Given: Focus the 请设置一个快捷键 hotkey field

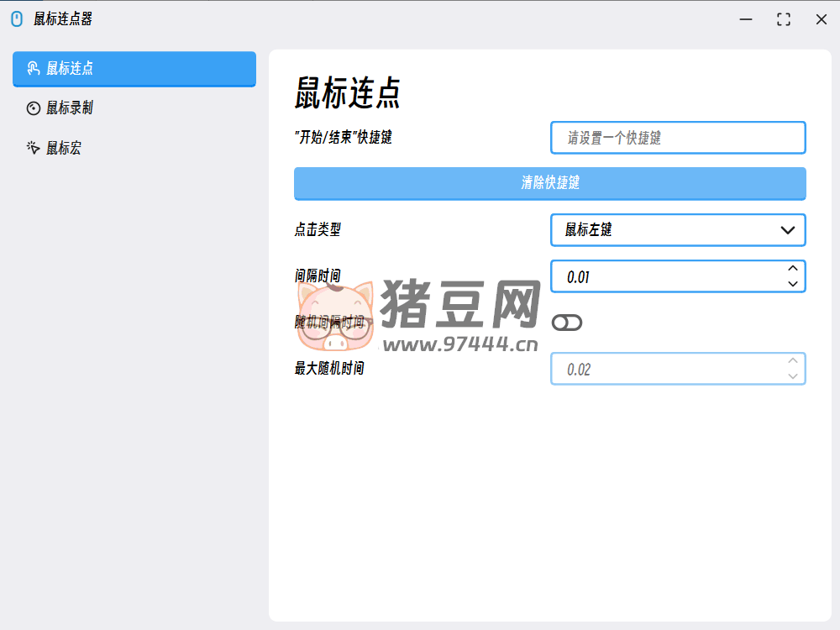Looking at the screenshot, I should click(x=677, y=138).
